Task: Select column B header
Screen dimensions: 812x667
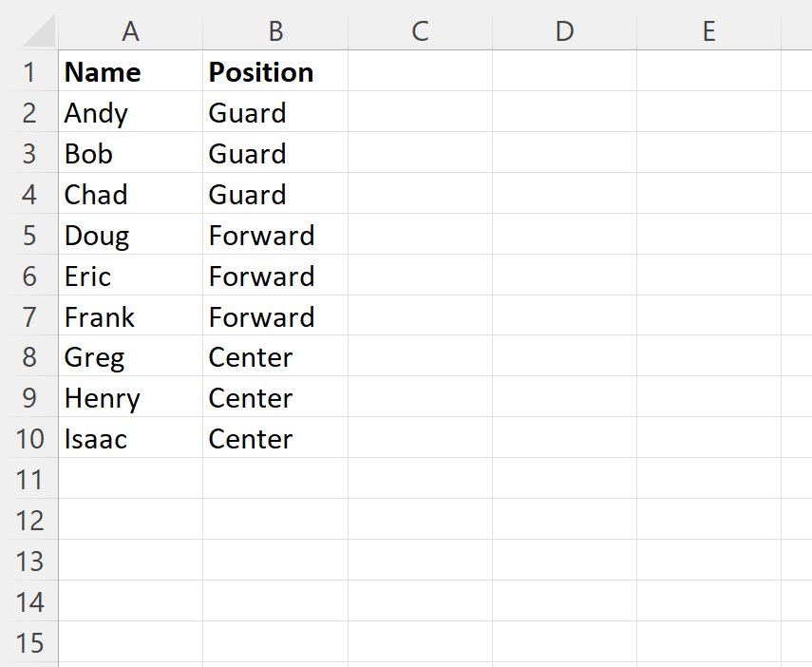Action: point(275,31)
